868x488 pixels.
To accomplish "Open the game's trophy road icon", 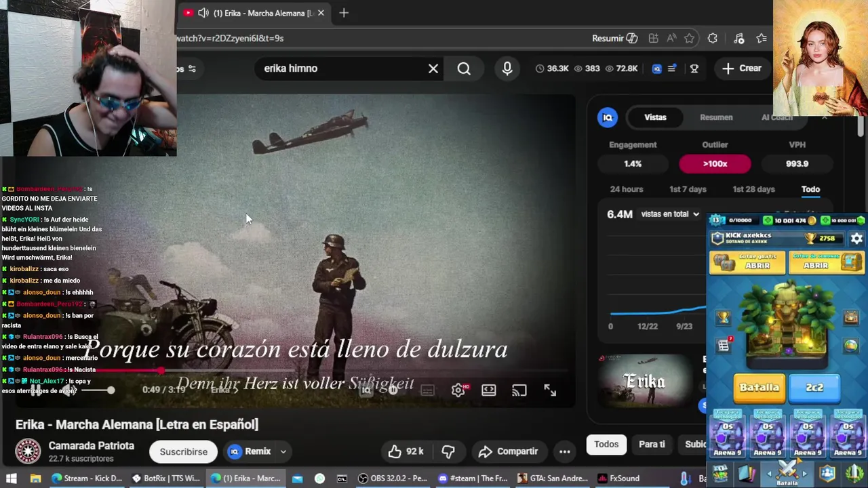I will pyautogui.click(x=724, y=317).
